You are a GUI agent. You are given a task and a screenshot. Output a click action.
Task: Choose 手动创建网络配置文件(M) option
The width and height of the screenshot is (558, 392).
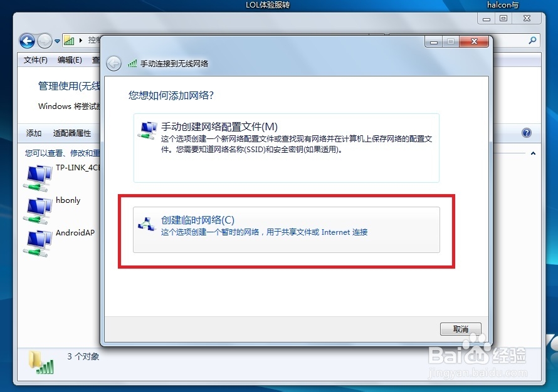[287, 148]
